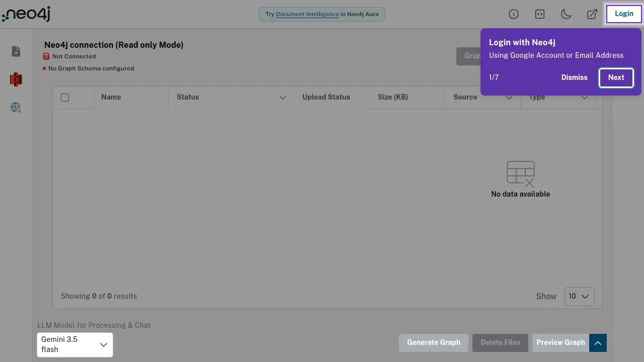
Task: Click the No Graph Schema configured text
Action: coord(91,68)
